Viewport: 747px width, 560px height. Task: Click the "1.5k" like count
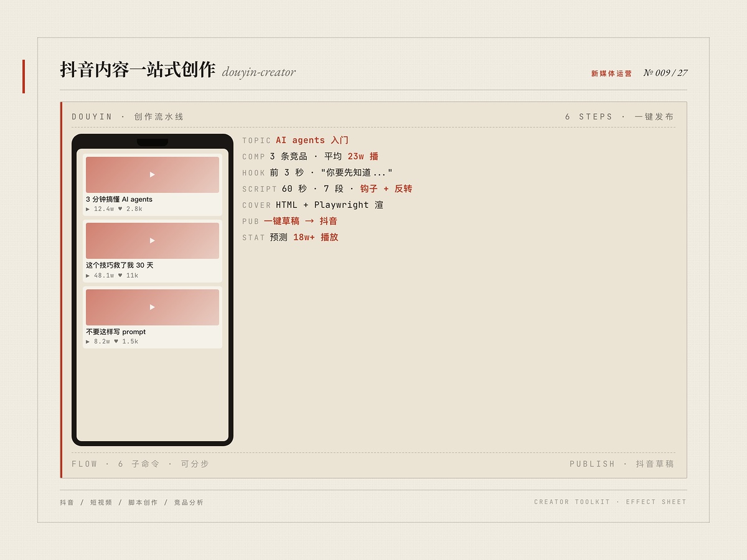(130, 341)
